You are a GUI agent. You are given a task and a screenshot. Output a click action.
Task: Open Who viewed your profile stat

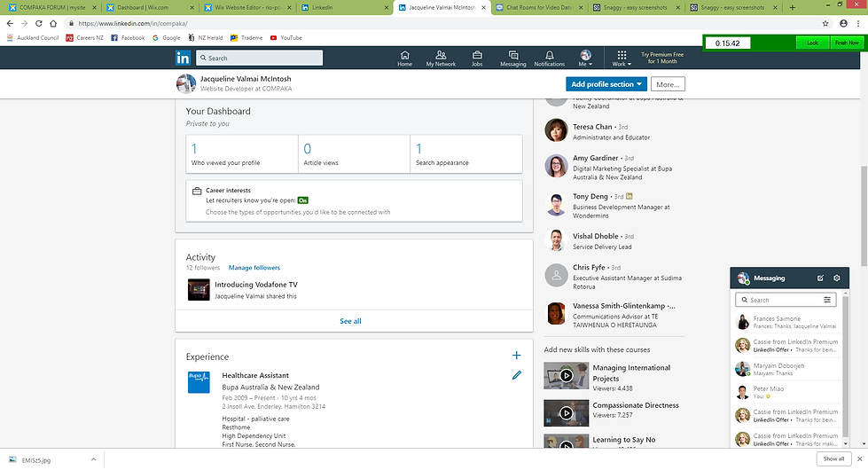click(x=242, y=154)
